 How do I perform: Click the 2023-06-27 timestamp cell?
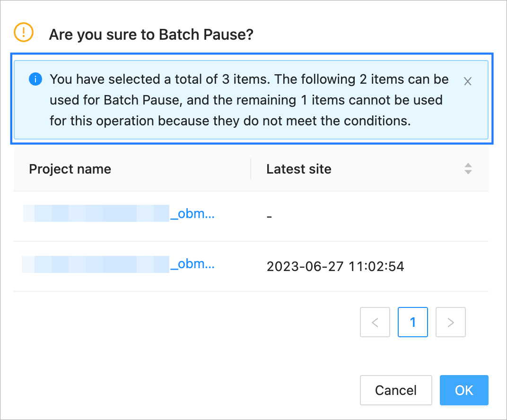[335, 266]
